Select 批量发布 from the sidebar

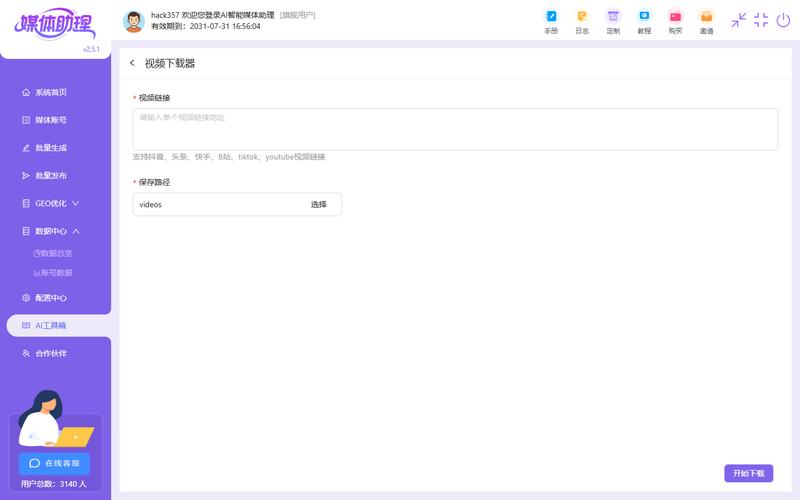coord(50,175)
